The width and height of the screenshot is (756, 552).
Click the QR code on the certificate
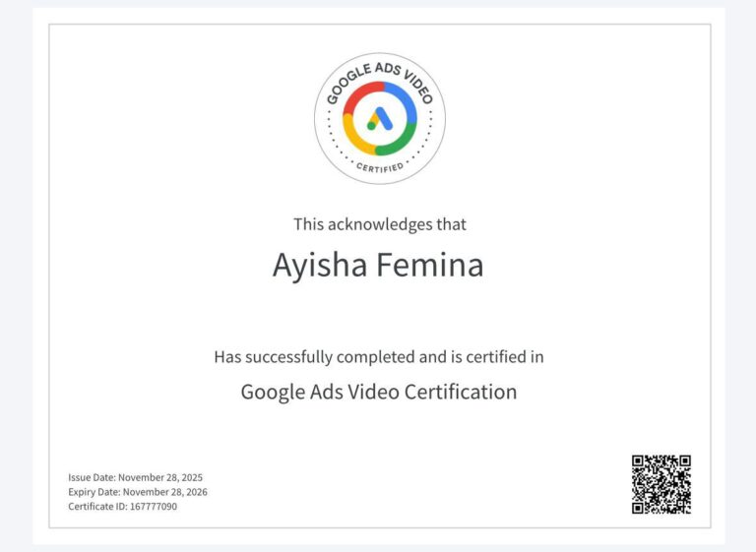tap(661, 484)
